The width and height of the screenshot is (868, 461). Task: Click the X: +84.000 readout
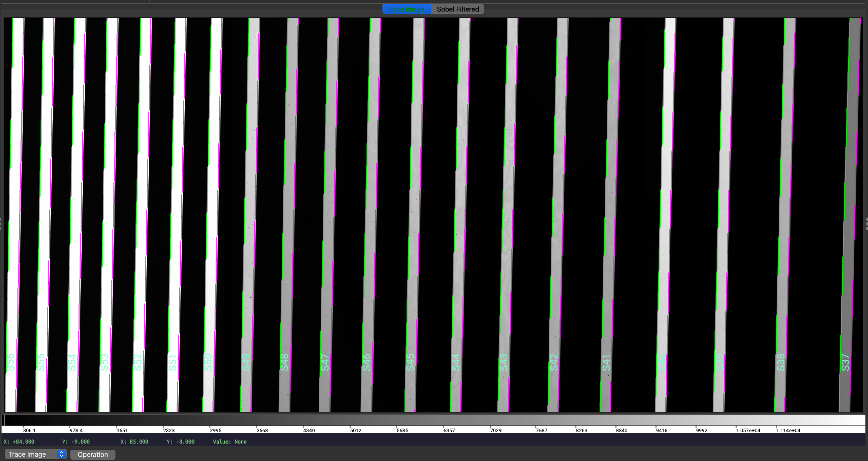19,441
